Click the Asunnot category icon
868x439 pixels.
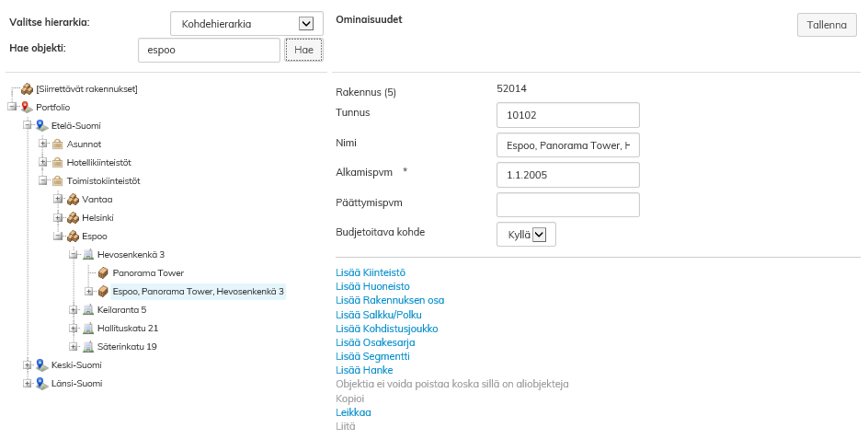tap(57, 144)
